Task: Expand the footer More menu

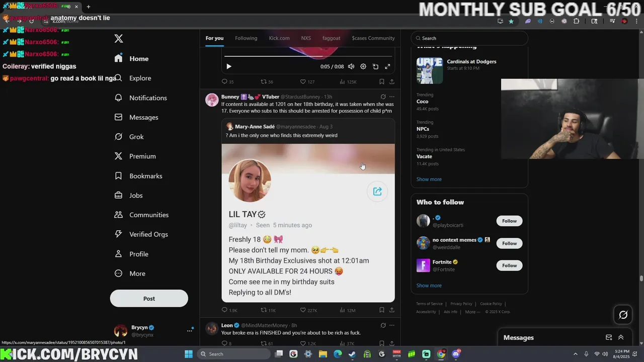Action: tap(472, 312)
